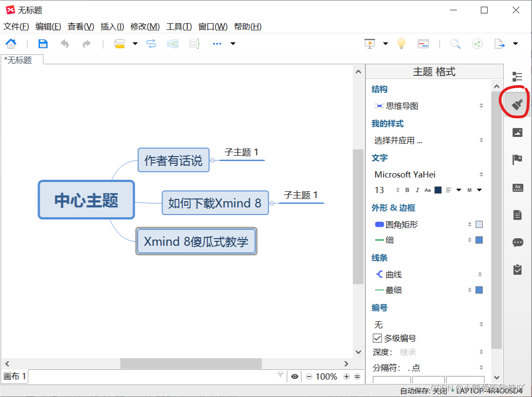Open the 工具(T) menu
This screenshot has width=532, height=397.
pos(179,26)
